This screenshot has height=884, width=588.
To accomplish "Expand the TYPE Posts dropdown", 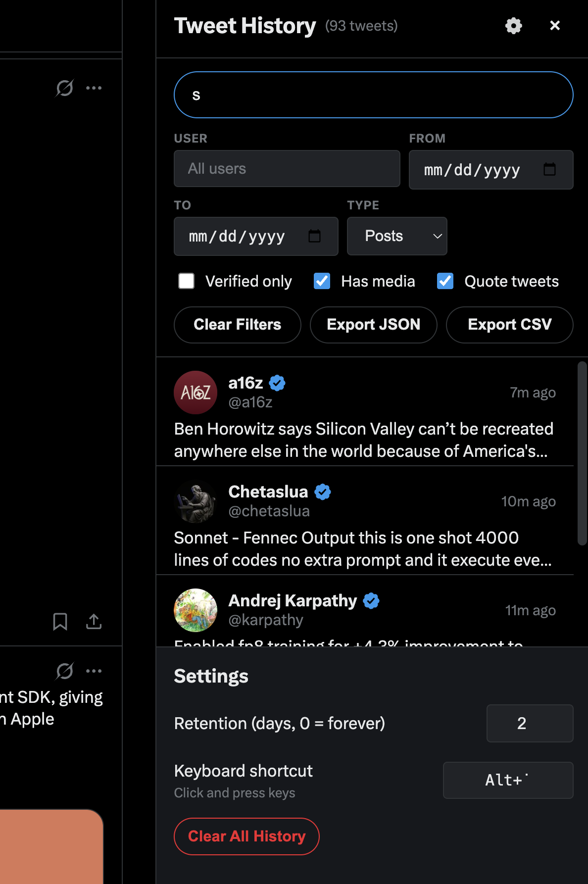I will click(x=397, y=236).
